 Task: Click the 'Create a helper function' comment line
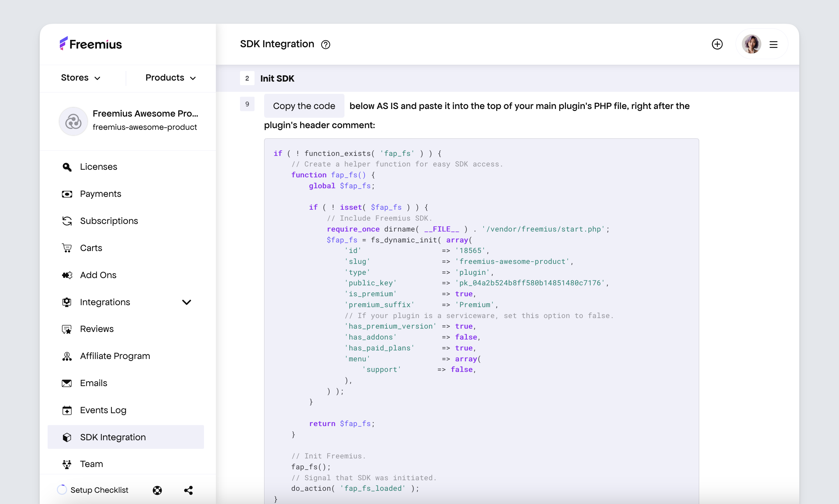point(397,164)
